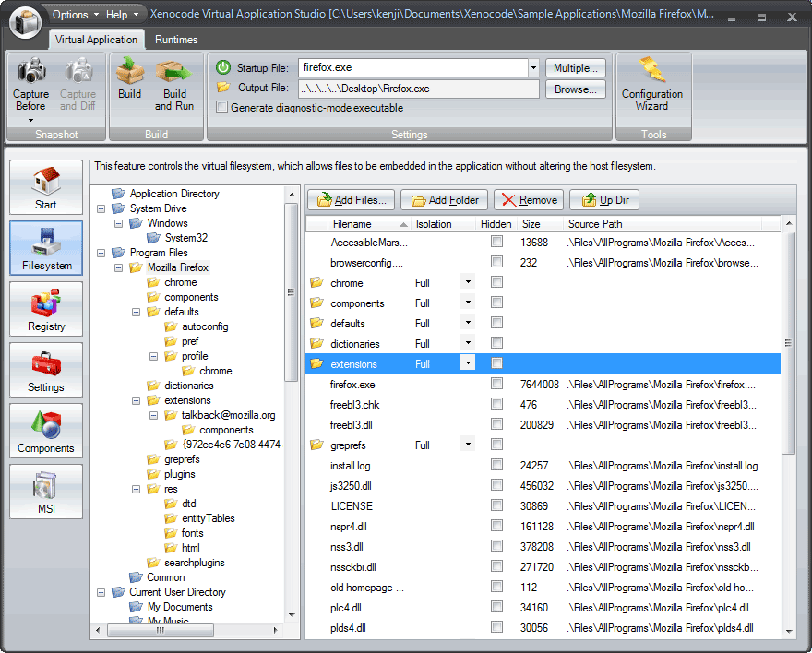Open isolation dropdown for components folder

[468, 303]
